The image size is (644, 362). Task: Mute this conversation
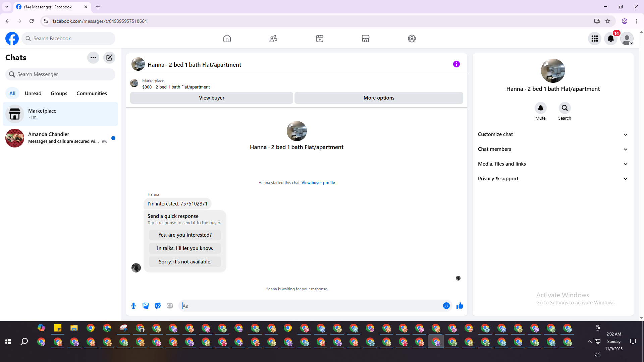[540, 108]
